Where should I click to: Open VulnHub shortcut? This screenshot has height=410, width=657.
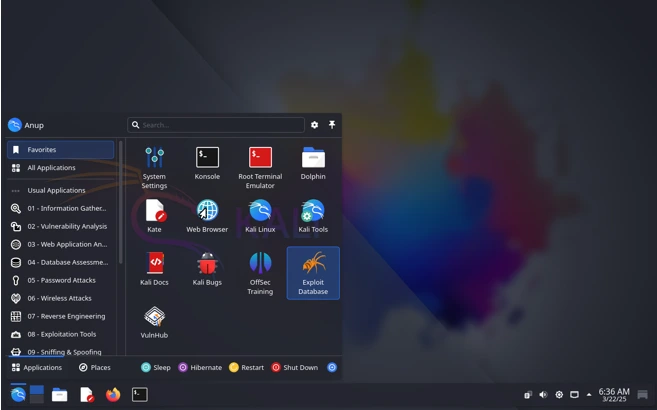coord(154,322)
